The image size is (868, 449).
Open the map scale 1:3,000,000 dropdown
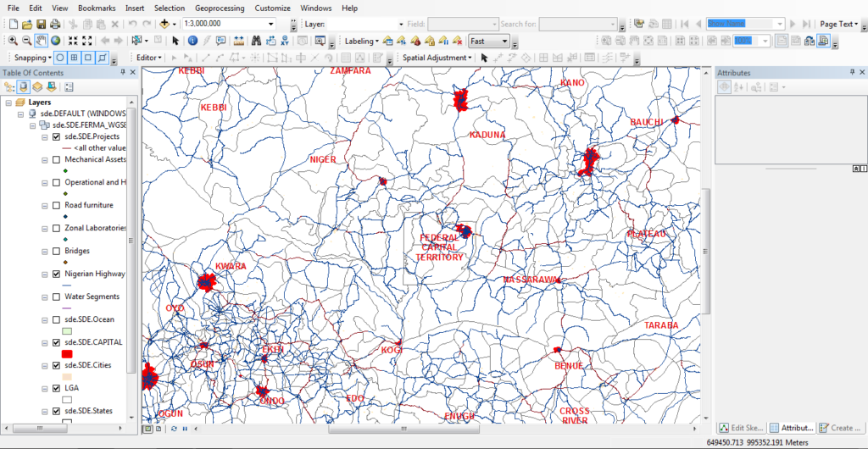[270, 24]
